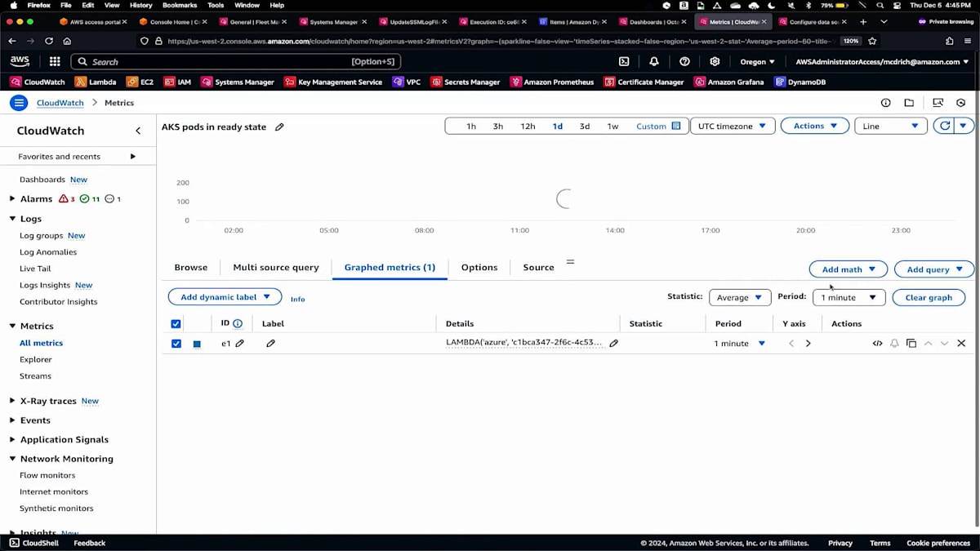Viewport: 980px width, 551px height.
Task: Switch to the Browse tab
Action: (191, 267)
